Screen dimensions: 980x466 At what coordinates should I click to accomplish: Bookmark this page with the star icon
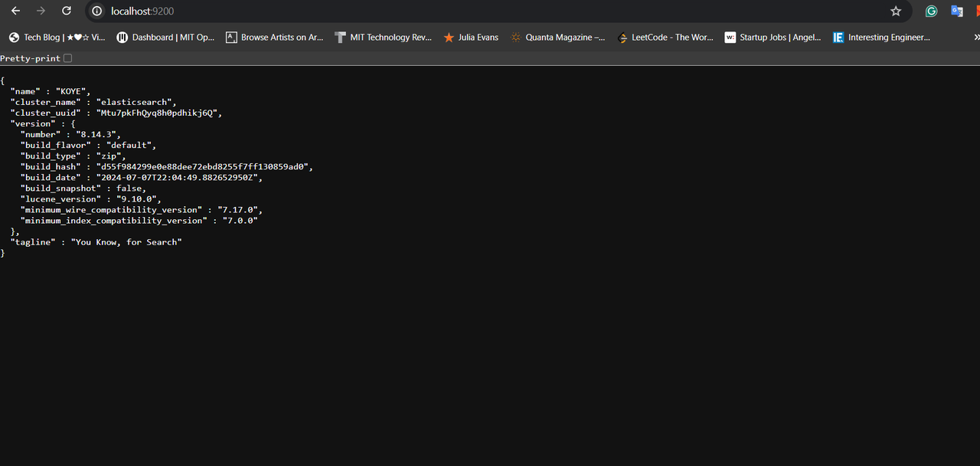(x=895, y=11)
